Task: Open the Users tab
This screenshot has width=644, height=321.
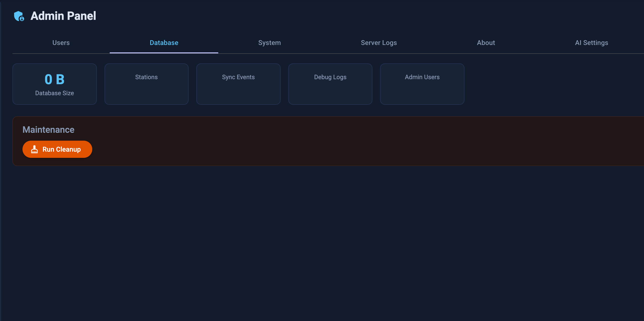Action: tap(61, 43)
